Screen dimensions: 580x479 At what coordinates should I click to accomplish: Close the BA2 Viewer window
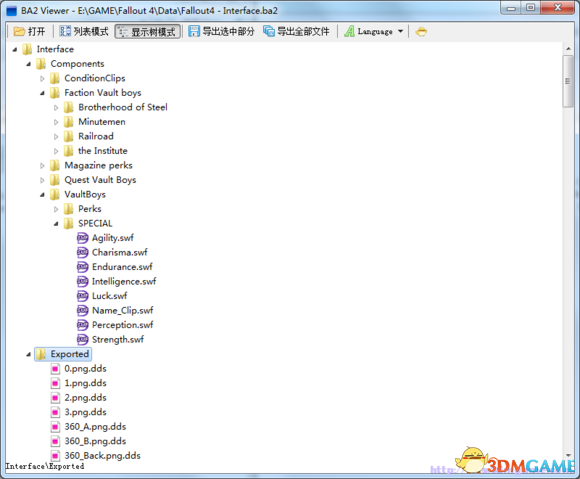tap(558, 8)
